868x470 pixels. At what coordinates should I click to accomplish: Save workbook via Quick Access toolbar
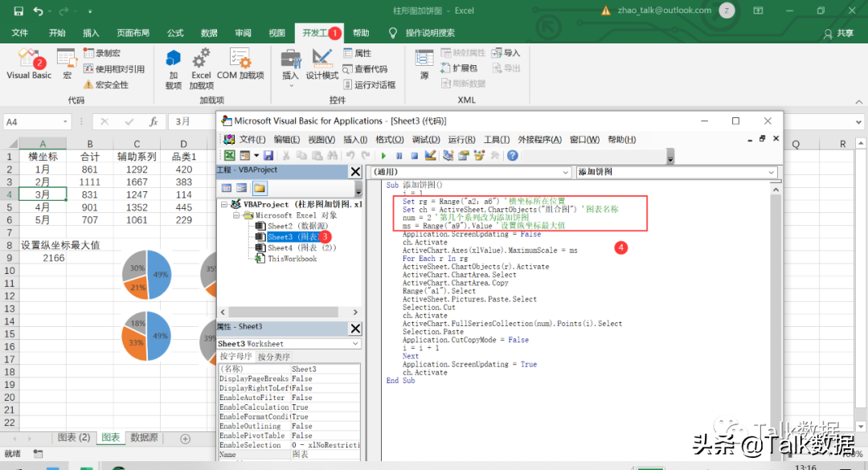(x=18, y=10)
